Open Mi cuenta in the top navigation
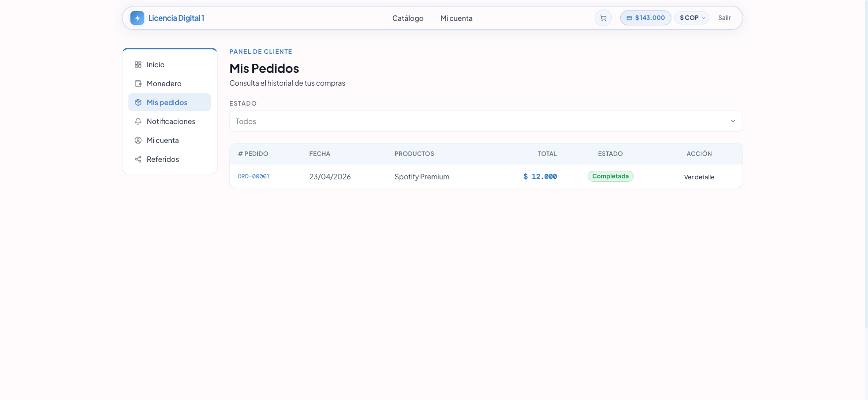Viewport: 868px width, 400px height. 456,18
